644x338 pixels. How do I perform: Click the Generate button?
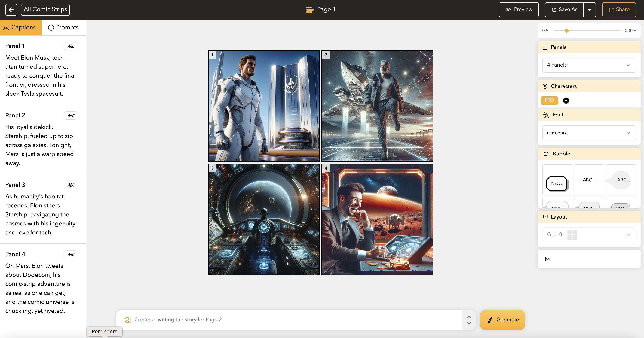click(x=502, y=320)
